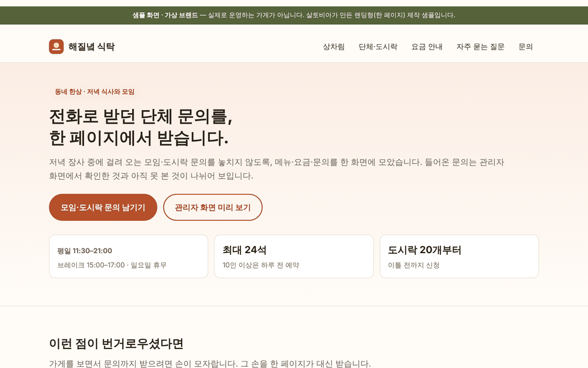Click the 최대 24석 info card
Screen dimensions: 588x368
(x=294, y=257)
